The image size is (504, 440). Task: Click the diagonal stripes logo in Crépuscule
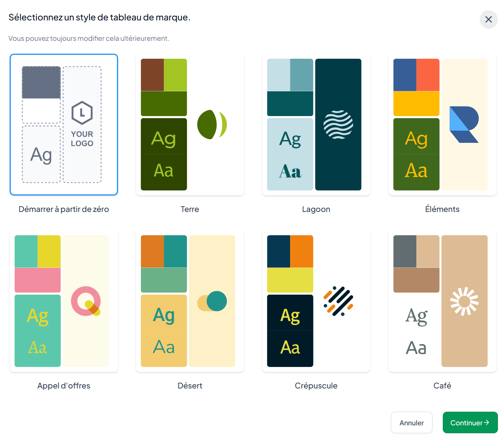click(x=338, y=301)
